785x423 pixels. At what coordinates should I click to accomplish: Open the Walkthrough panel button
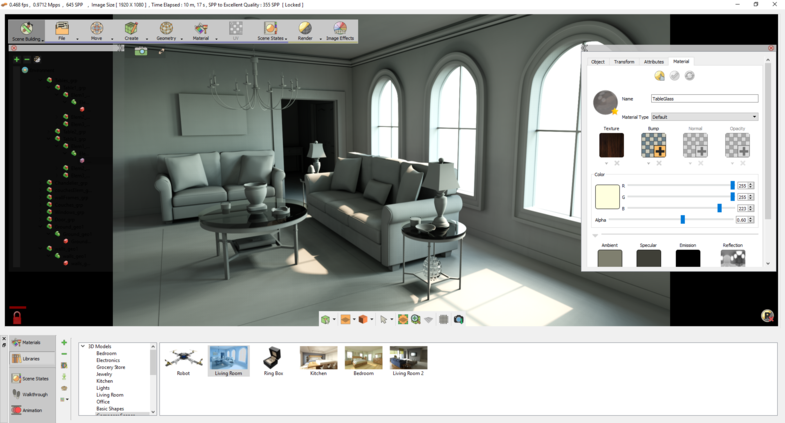(x=33, y=393)
